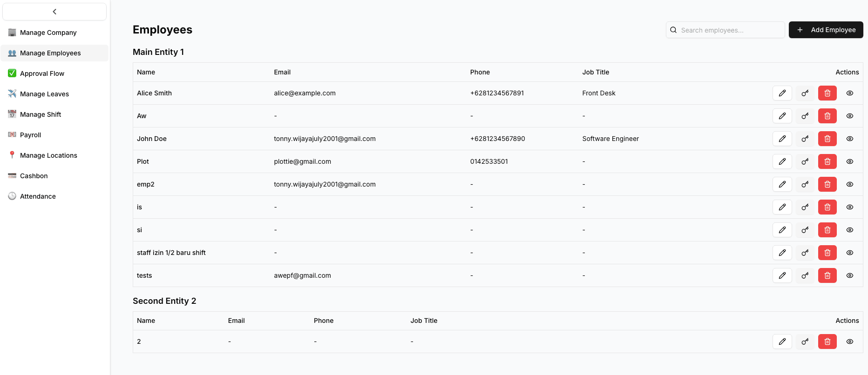Click the eye icon for Alice Smith
Image resolution: width=868 pixels, height=375 pixels.
pos(849,93)
